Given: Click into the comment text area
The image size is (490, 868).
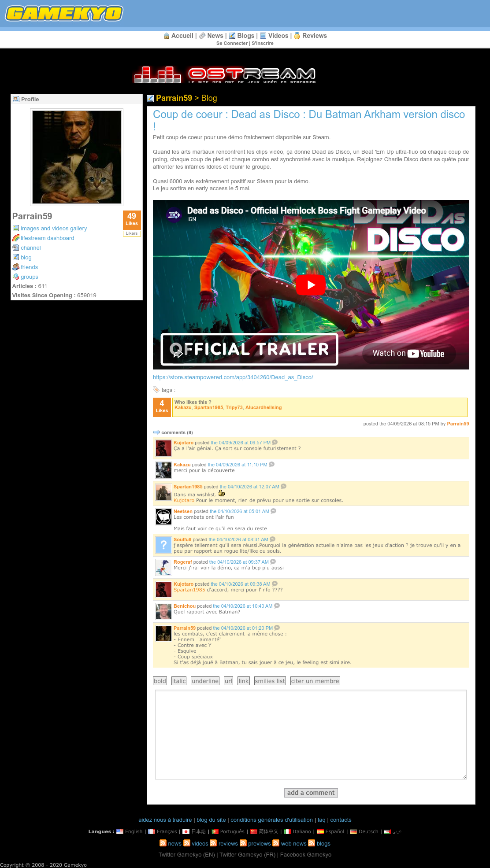Looking at the screenshot, I should 311,735.
